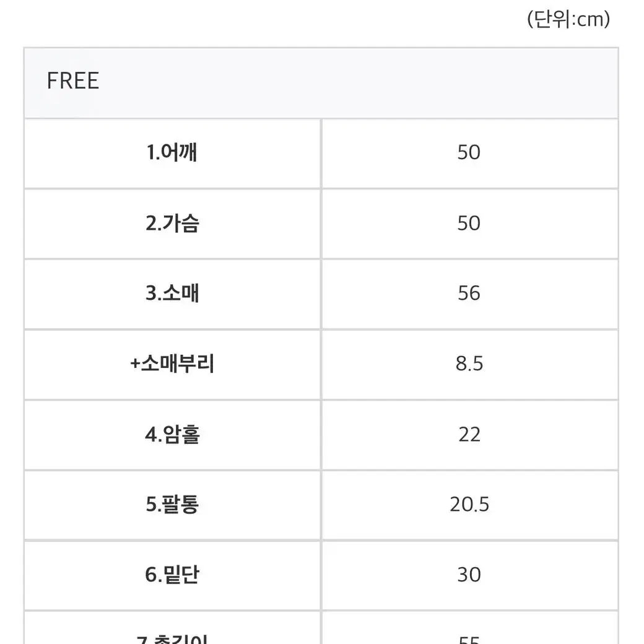Select the hem value 30
Screen dimensions: 644x644
pyautogui.click(x=469, y=575)
